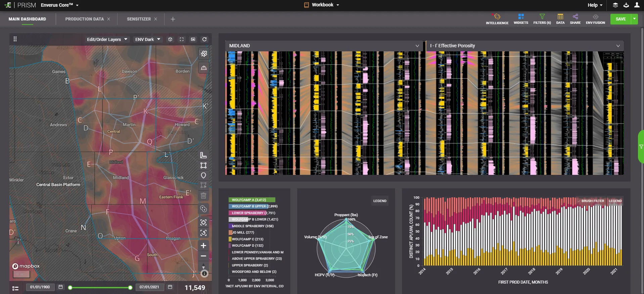Click the map panel drag handle
Viewport: 644px width, 294px height.
[15, 39]
